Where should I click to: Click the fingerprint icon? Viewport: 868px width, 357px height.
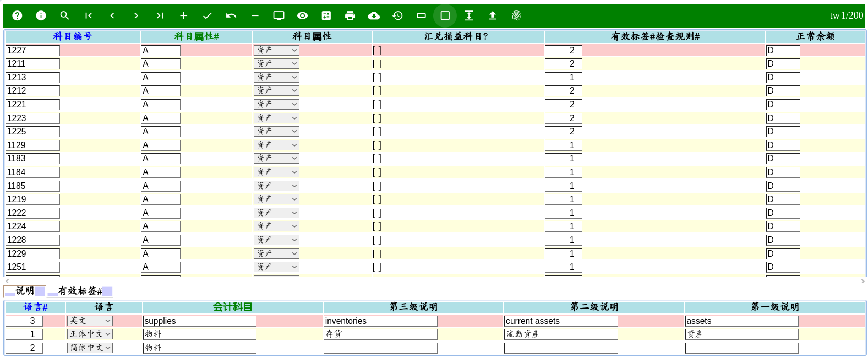pyautogui.click(x=516, y=15)
